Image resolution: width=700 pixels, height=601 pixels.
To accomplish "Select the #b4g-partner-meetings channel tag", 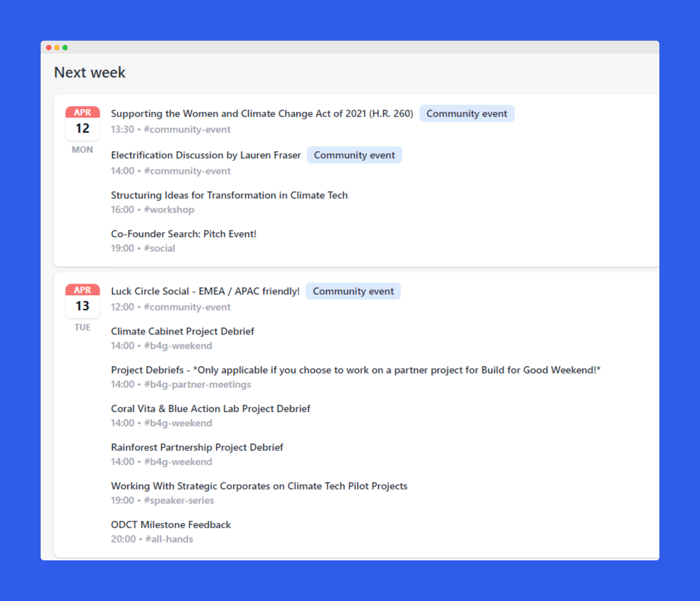I will (198, 385).
